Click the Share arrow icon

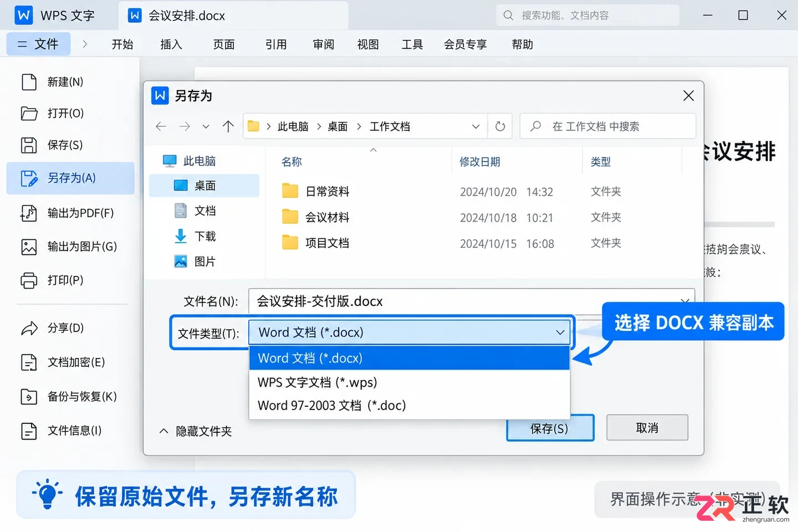pyautogui.click(x=29, y=328)
